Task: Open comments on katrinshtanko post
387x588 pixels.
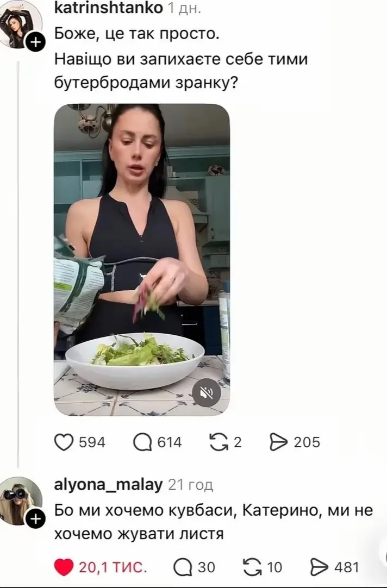Action: (142, 442)
